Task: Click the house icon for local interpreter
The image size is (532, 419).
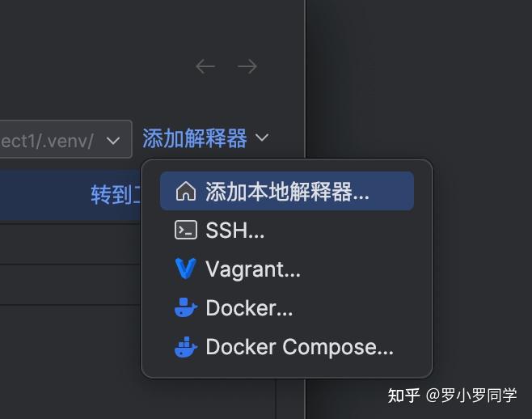Action: coord(186,191)
